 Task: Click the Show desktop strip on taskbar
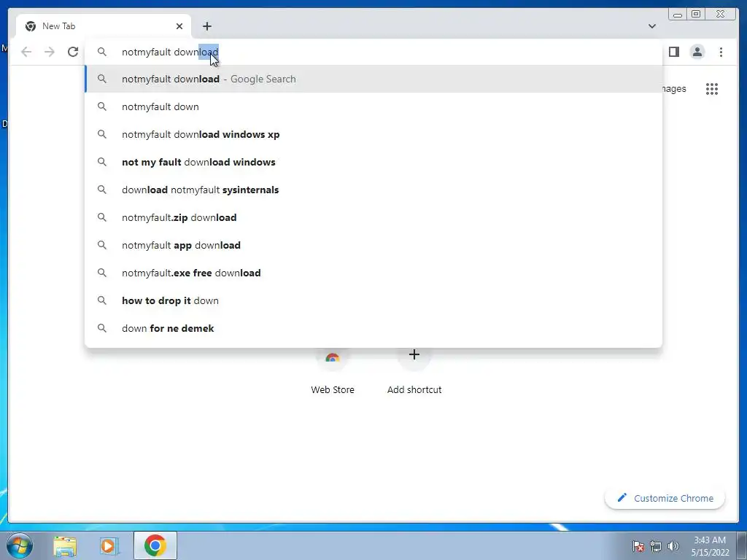coord(742,545)
